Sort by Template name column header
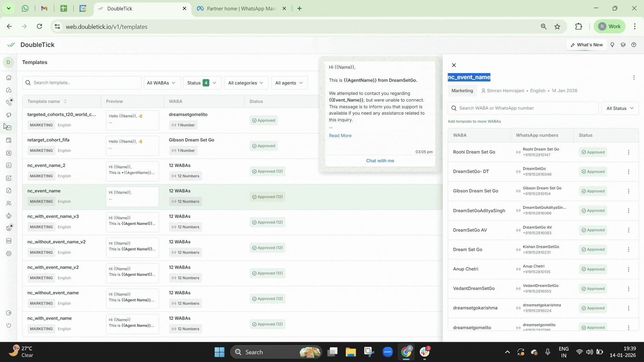The height and width of the screenshot is (362, 644). (x=47, y=102)
